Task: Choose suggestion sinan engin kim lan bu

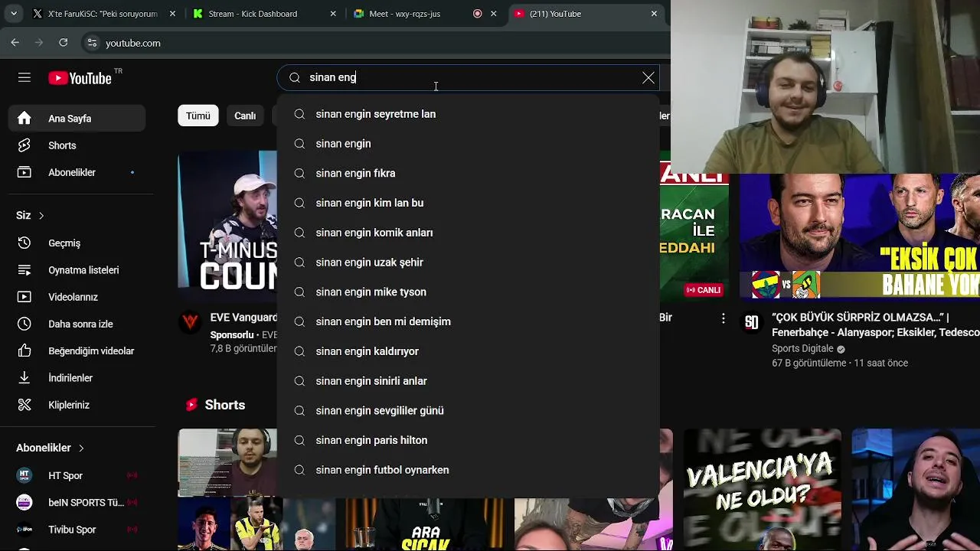Action: pyautogui.click(x=468, y=203)
